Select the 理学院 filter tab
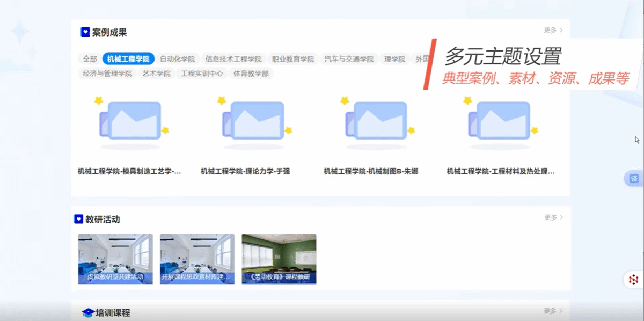Image resolution: width=644 pixels, height=321 pixels. 395,59
